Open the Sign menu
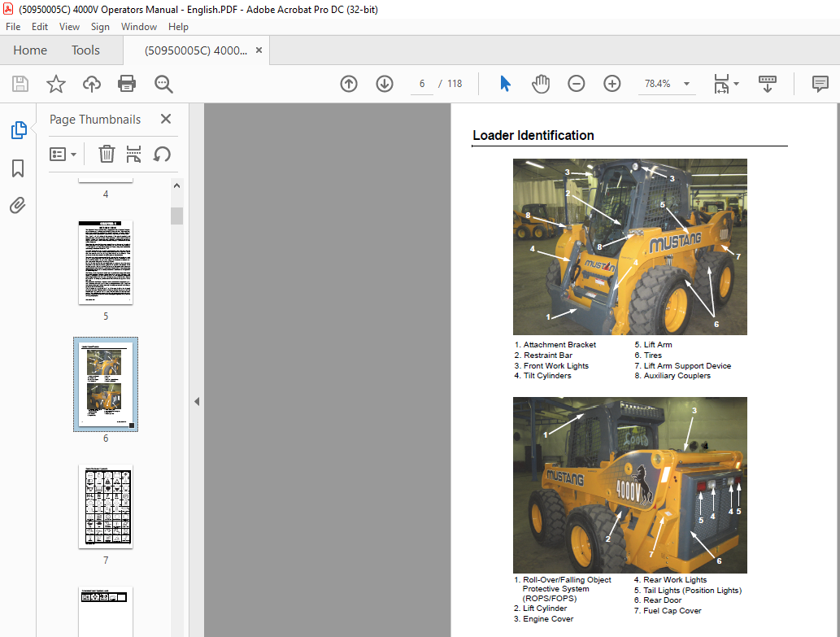 point(100,27)
